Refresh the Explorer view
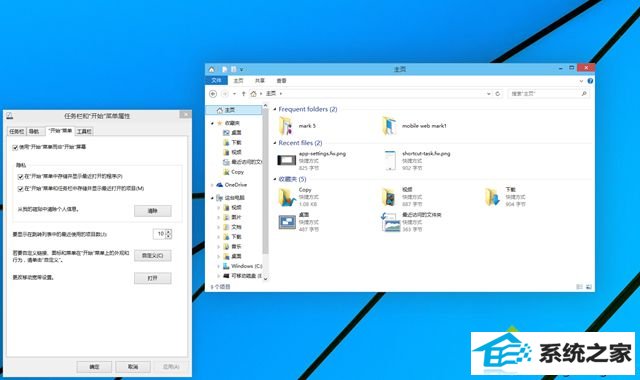The image size is (640, 380). 498,93
